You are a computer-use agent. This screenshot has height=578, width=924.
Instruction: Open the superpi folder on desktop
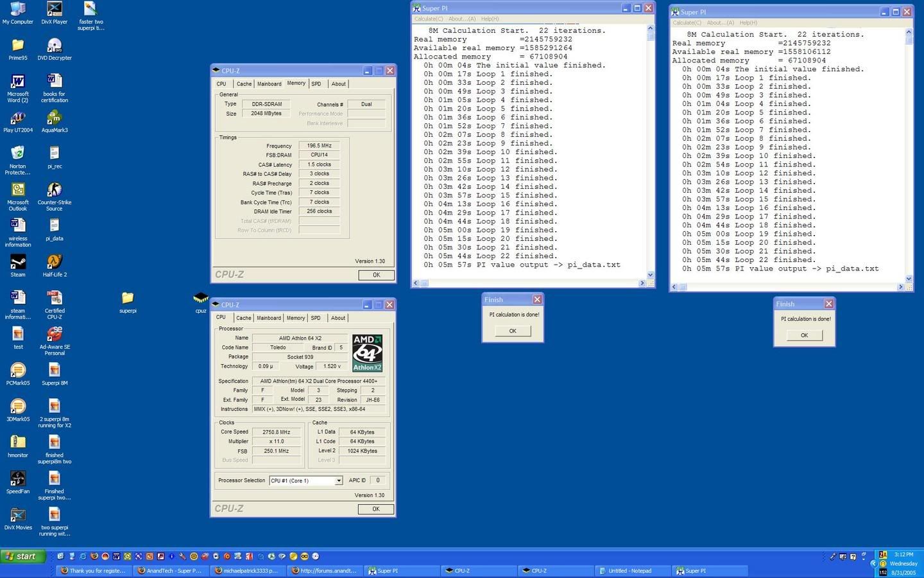(128, 302)
